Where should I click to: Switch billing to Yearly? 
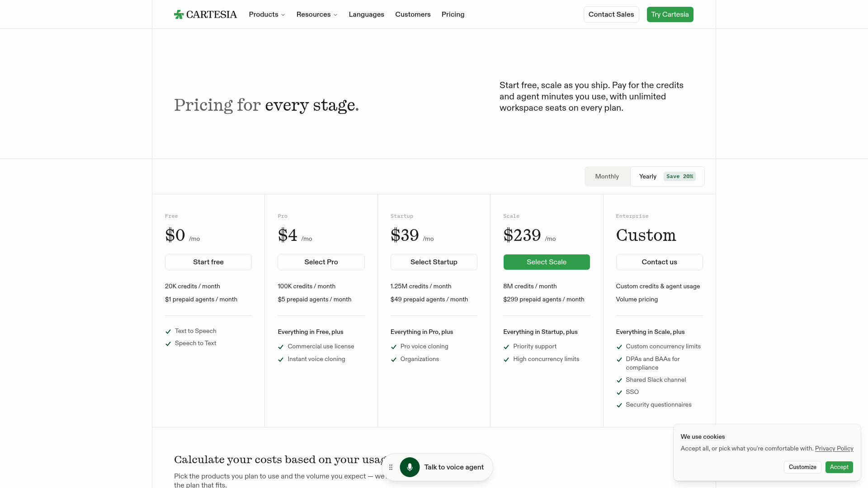click(667, 176)
